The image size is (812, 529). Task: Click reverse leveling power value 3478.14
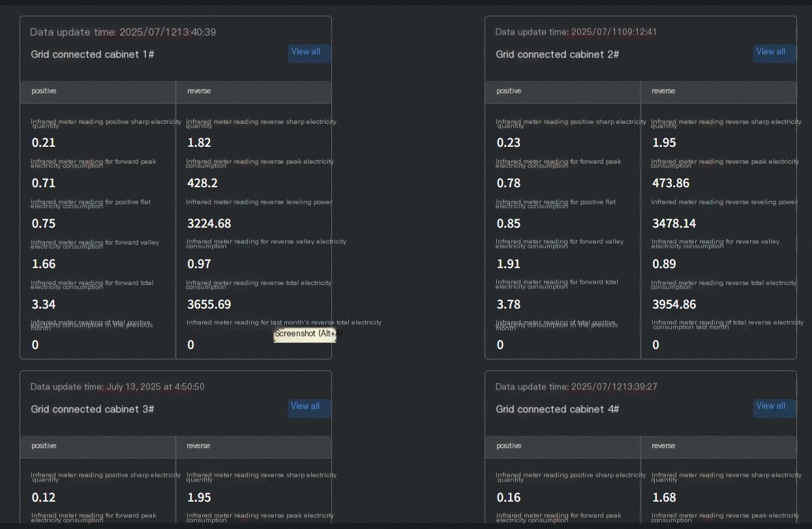pyautogui.click(x=674, y=223)
